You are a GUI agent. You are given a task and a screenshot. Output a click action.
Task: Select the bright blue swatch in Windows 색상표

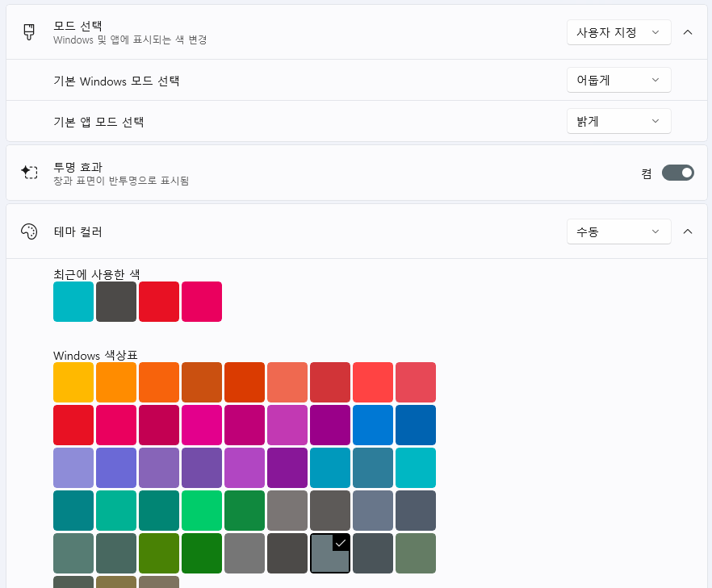pos(373,425)
